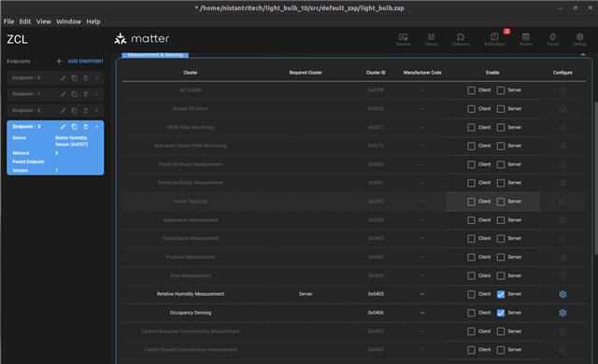Open the File menu

point(8,21)
